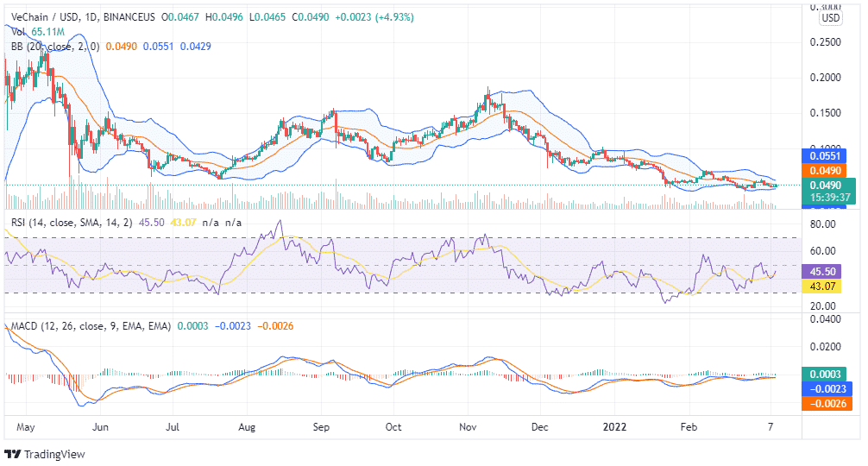Click RSI (14, close, SMA, 14, 2) legend
The image size is (868, 466).
click(x=72, y=223)
